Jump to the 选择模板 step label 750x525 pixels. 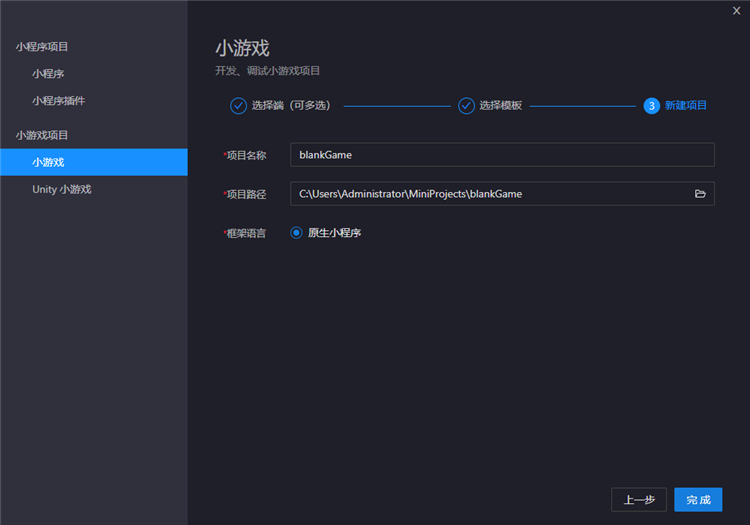tap(500, 105)
